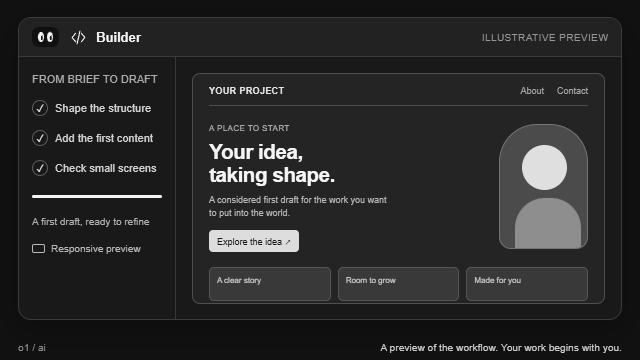The height and width of the screenshot is (360, 640).
Task: Click A first draft, ready to refine
Action: [91, 222]
